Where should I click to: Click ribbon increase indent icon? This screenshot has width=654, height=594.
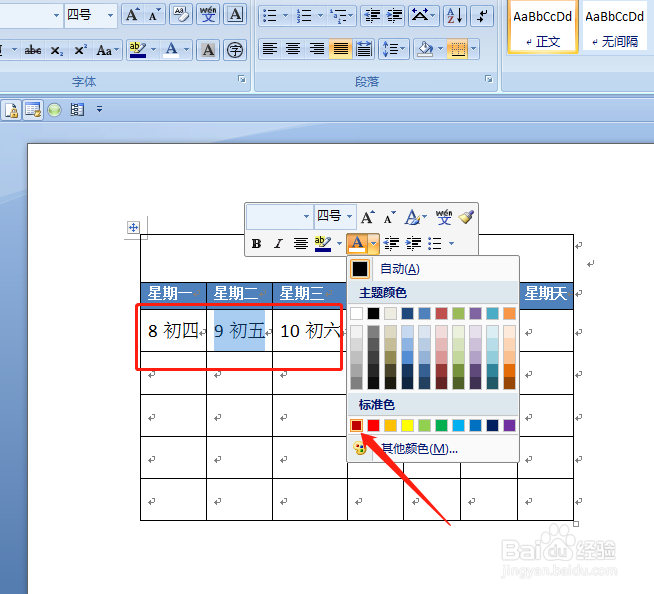click(394, 16)
